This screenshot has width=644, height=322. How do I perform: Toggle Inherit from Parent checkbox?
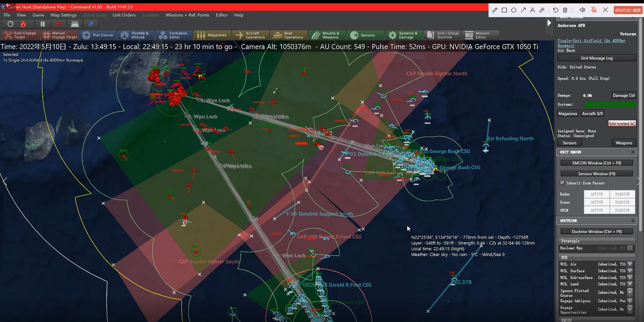click(x=562, y=183)
